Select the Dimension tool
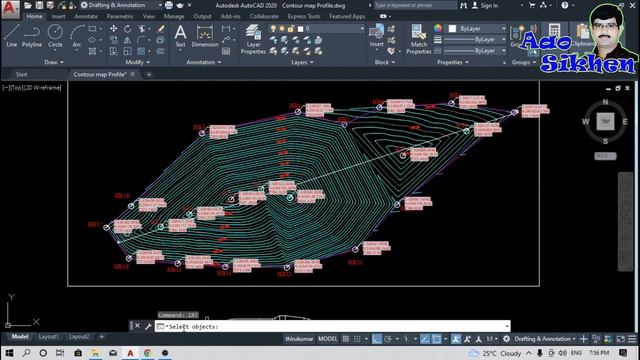640x360 pixels. (x=204, y=36)
